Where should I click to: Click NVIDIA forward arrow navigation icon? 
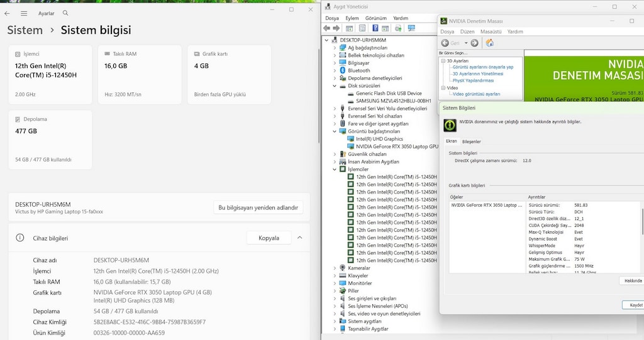[x=474, y=43]
